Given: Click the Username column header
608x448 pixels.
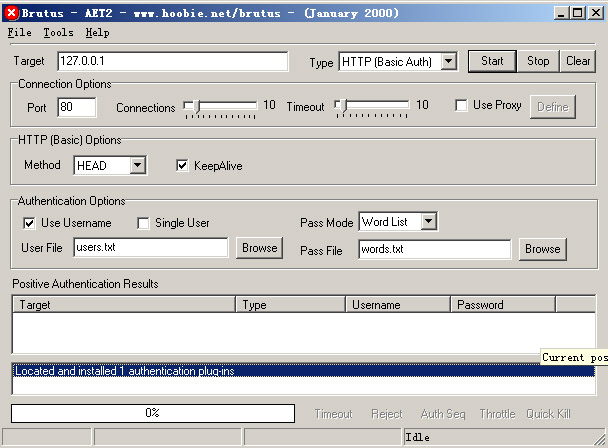Looking at the screenshot, I should tap(398, 304).
